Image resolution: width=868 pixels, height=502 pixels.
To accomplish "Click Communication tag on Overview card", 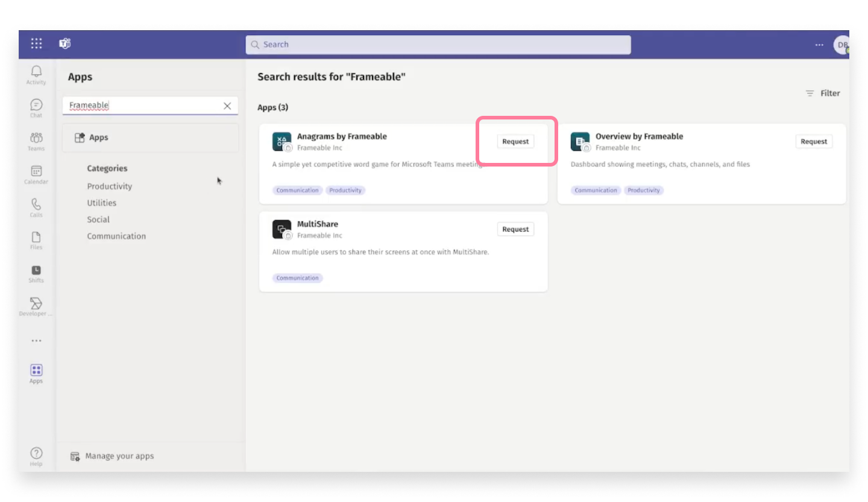I will click(x=596, y=190).
